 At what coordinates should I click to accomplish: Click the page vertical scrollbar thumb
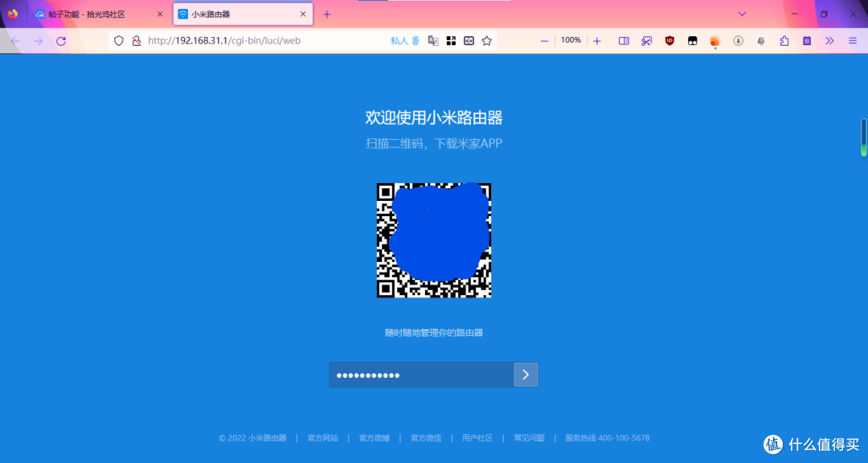click(x=863, y=137)
